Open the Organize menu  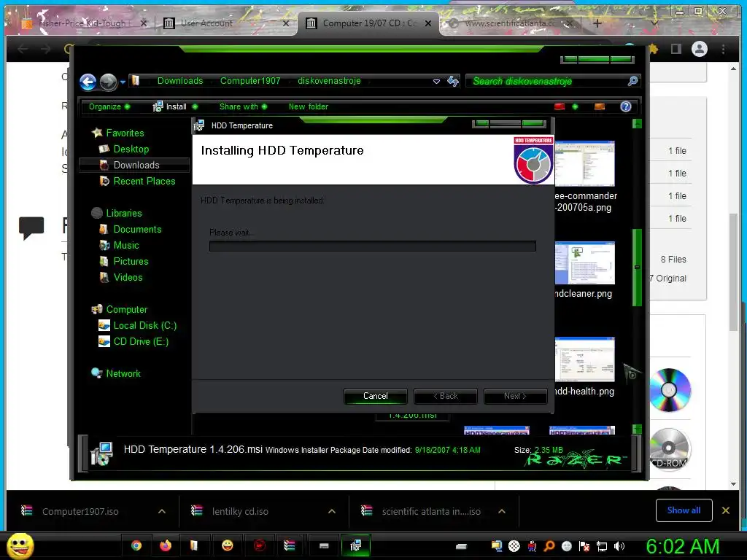[x=109, y=106]
